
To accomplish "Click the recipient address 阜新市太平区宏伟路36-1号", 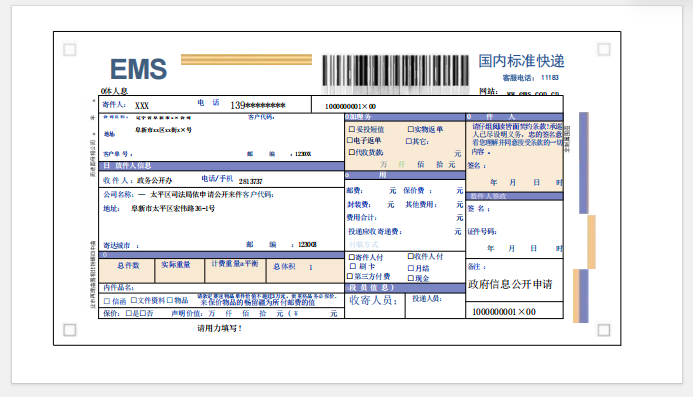I will [173, 208].
